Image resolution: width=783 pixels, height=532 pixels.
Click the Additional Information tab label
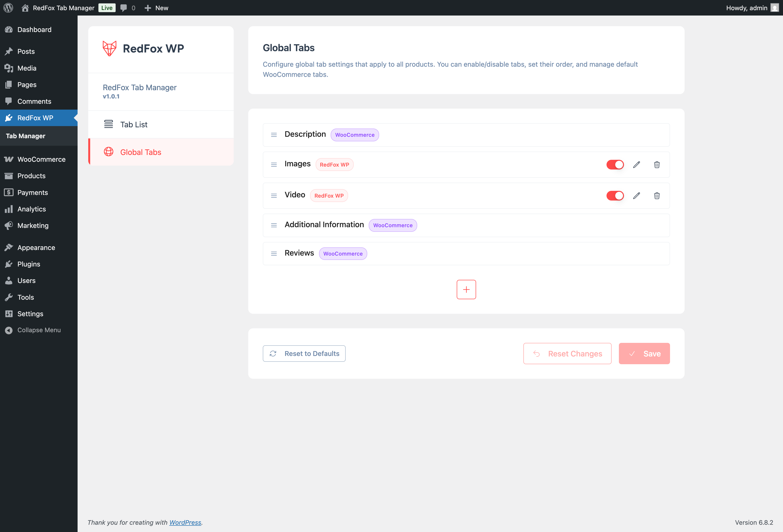tap(324, 225)
